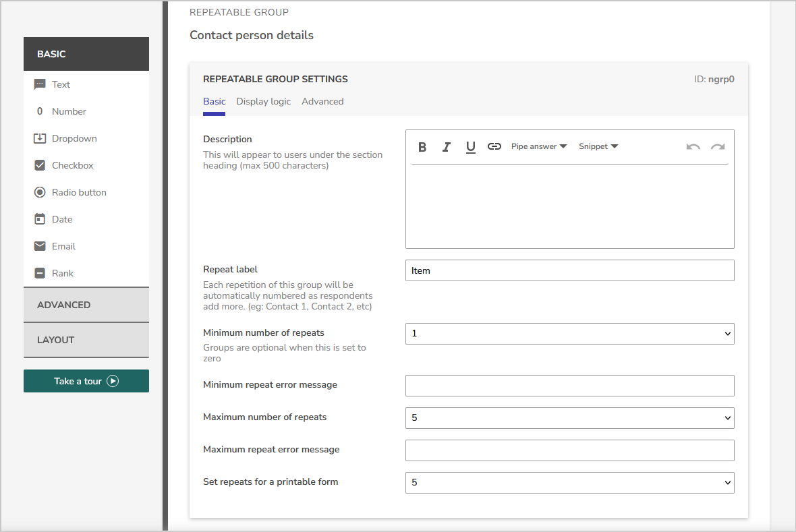Apply bold formatting in Description editor

pyautogui.click(x=422, y=147)
